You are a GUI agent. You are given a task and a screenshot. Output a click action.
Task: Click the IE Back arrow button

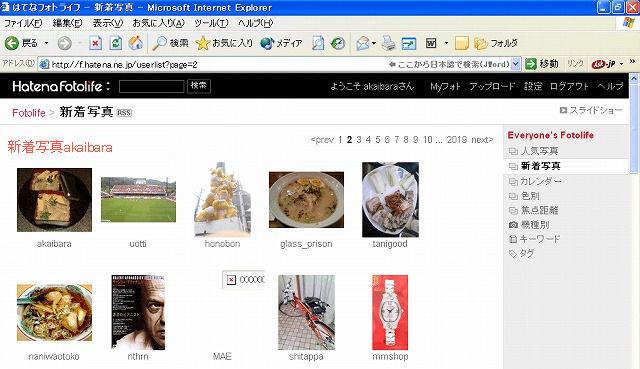point(12,43)
